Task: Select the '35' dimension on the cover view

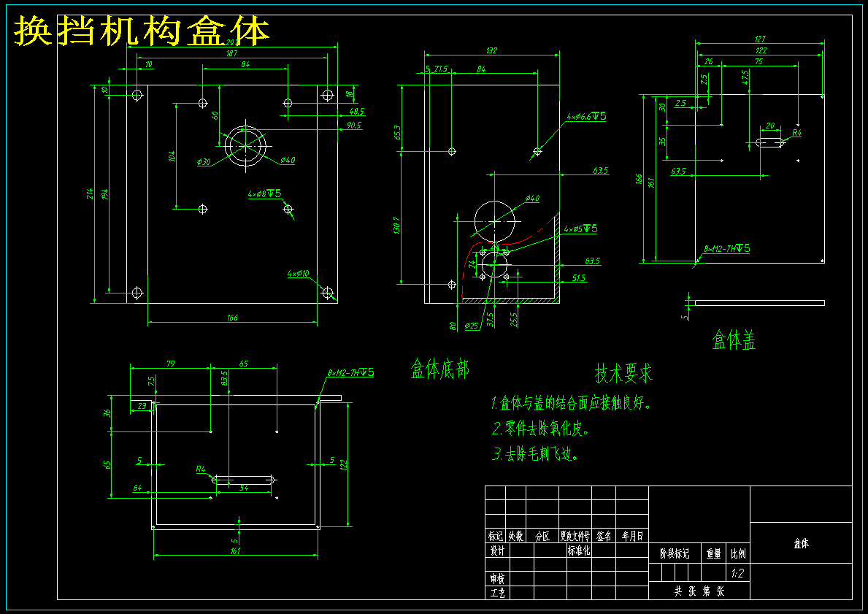Action: click(662, 141)
